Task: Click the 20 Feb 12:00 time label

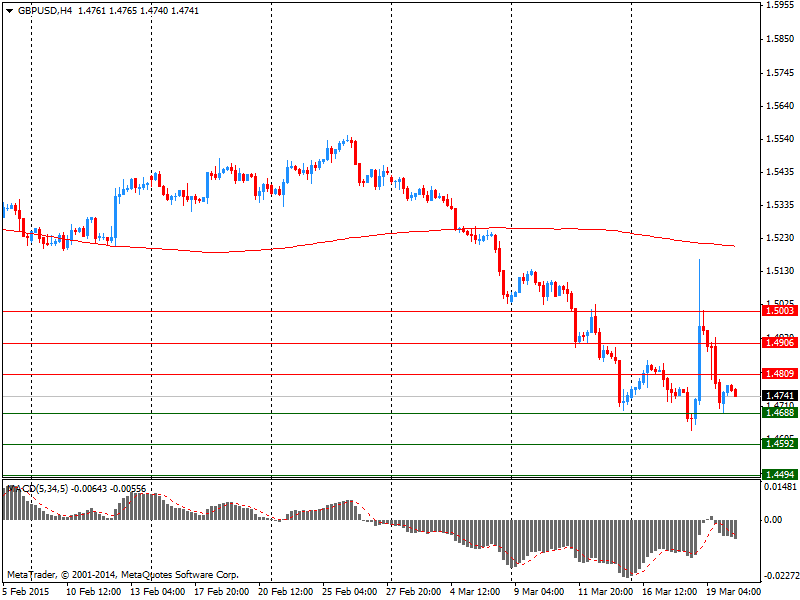Action: 286,591
